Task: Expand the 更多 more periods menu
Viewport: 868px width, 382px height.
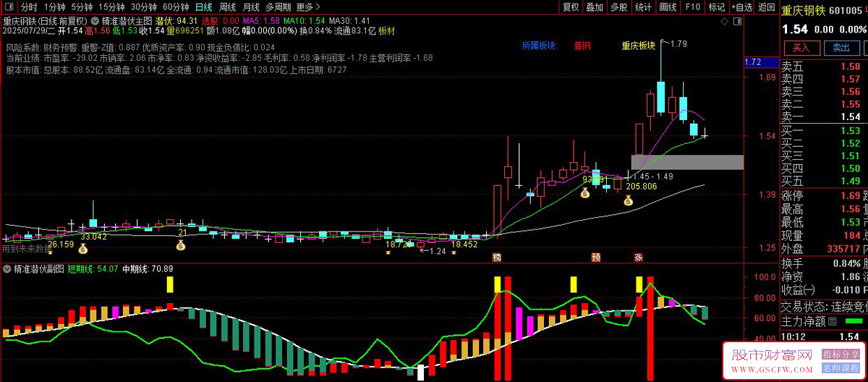Action: click(x=310, y=7)
